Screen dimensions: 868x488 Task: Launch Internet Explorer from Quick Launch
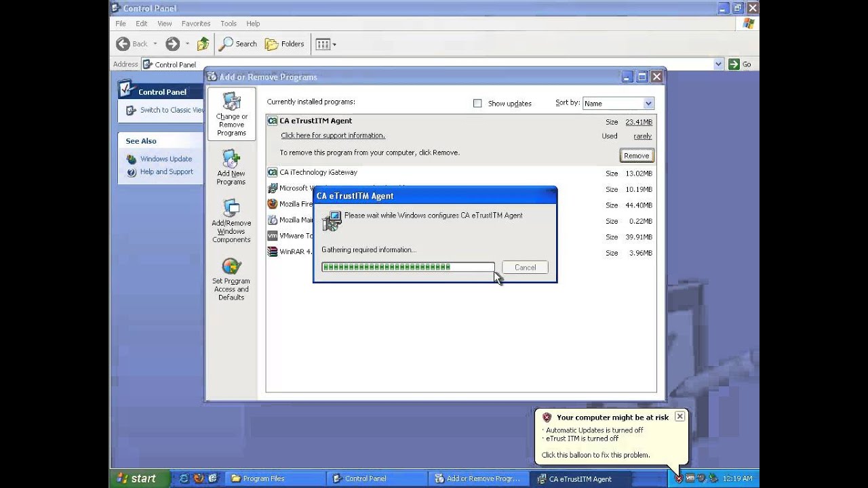pos(184,479)
